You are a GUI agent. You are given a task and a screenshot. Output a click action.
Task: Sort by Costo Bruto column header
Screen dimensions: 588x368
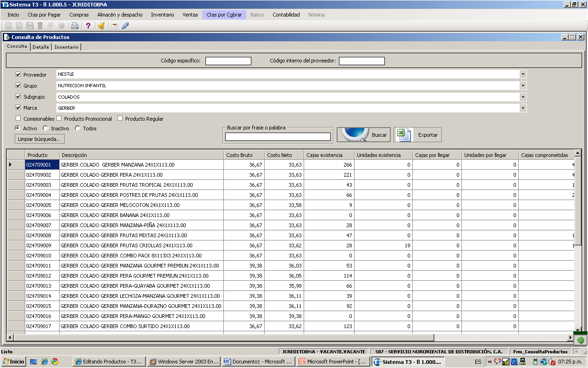244,155
